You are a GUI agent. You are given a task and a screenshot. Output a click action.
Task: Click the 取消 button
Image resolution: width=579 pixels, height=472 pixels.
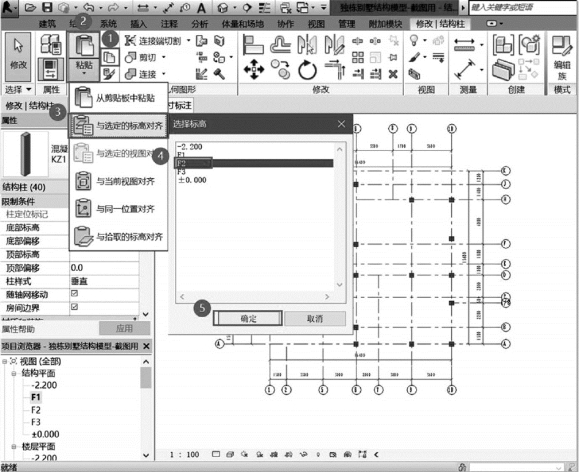[x=315, y=318]
